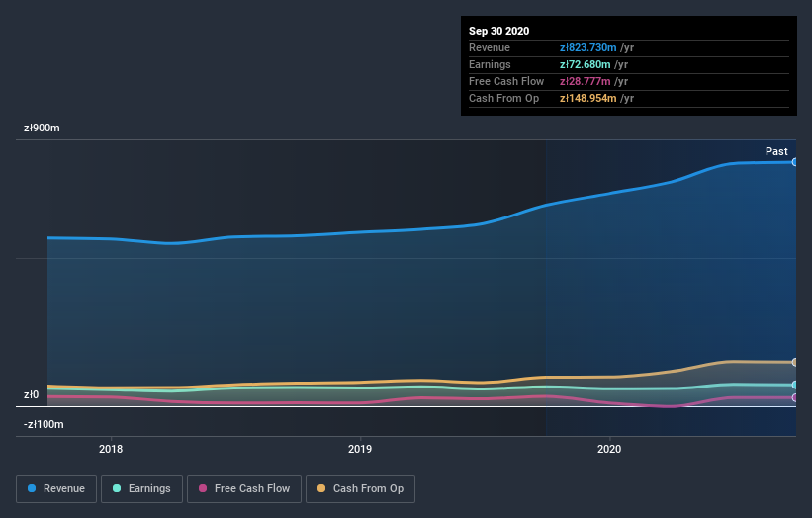Click the Earnings line endpoint marker
The width and height of the screenshot is (812, 518).
click(x=794, y=385)
